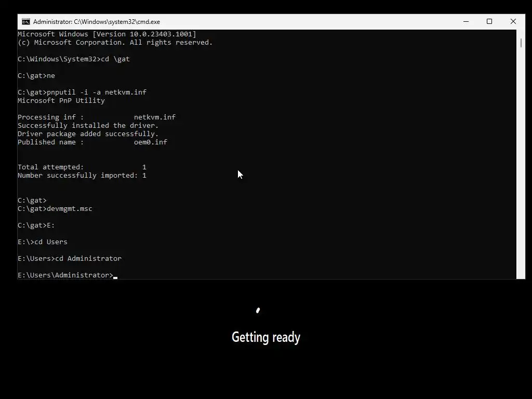
Task: Click the cmd vertical scrollbar thumb
Action: tap(521, 43)
